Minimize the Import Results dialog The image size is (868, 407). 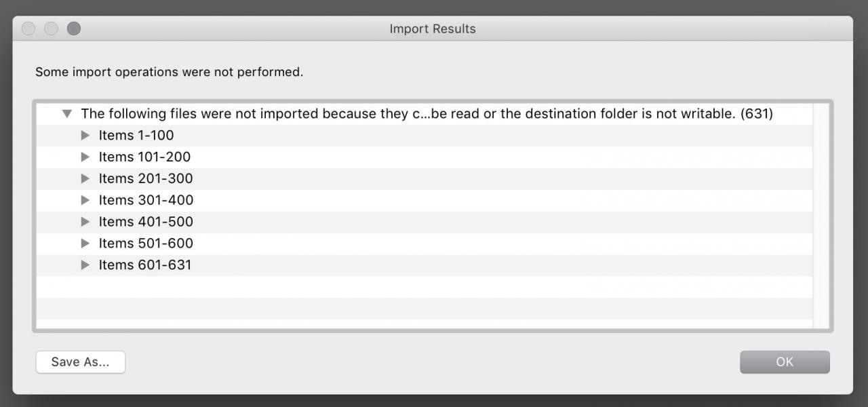(x=51, y=28)
